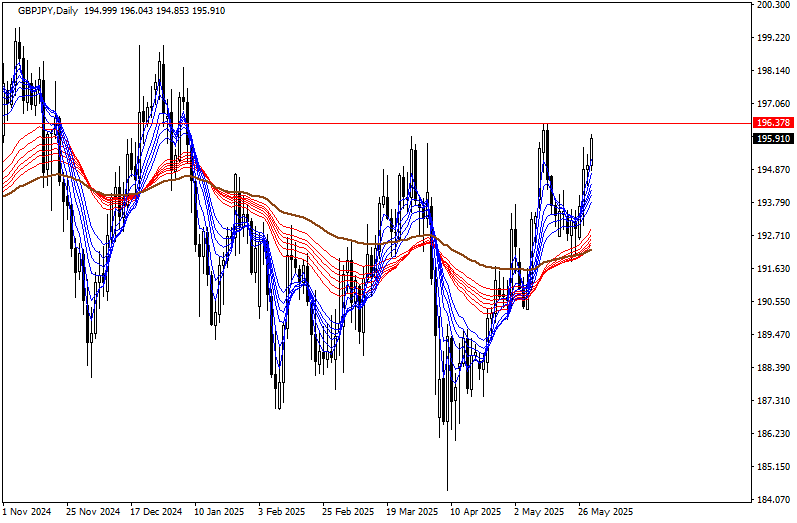This screenshot has width=797, height=523.
Task: Click the 194.870 price axis value
Action: tap(774, 170)
